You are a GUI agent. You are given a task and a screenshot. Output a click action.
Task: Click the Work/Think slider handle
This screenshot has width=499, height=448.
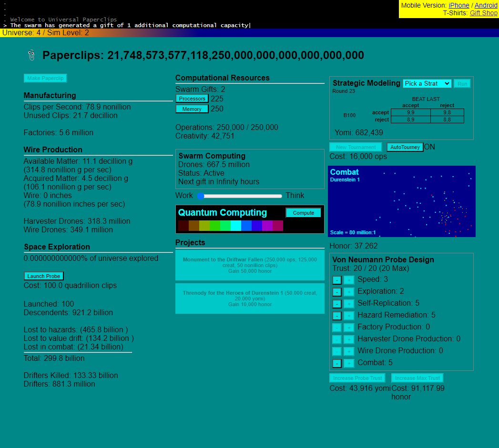pyautogui.click(x=201, y=196)
